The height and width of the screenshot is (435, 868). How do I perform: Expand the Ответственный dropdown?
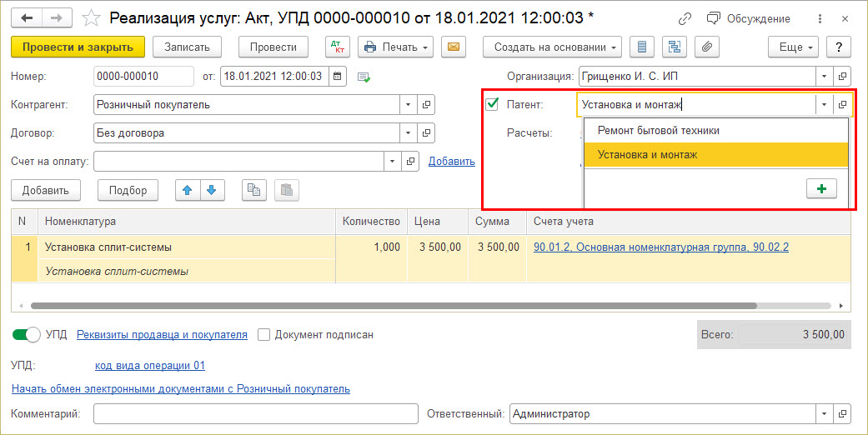pos(825,414)
